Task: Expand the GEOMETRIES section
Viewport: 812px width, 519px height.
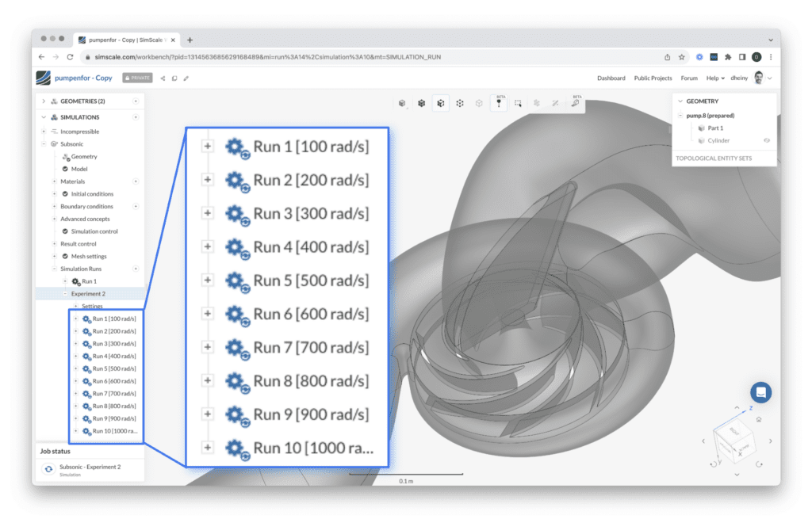Action: pyautogui.click(x=44, y=101)
